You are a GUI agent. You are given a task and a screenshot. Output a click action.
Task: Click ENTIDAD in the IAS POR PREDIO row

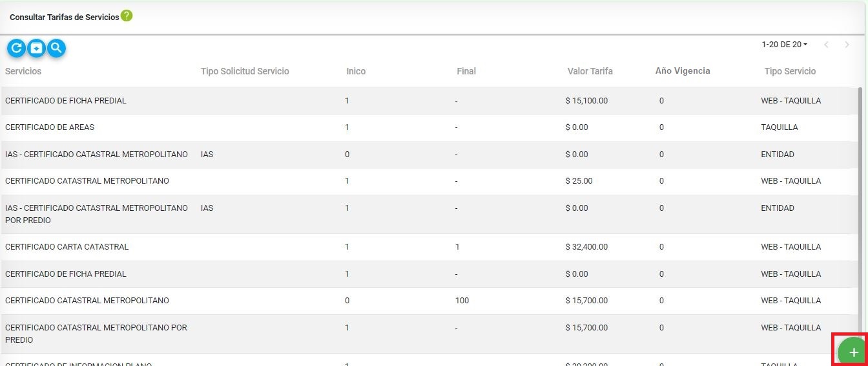pos(778,208)
